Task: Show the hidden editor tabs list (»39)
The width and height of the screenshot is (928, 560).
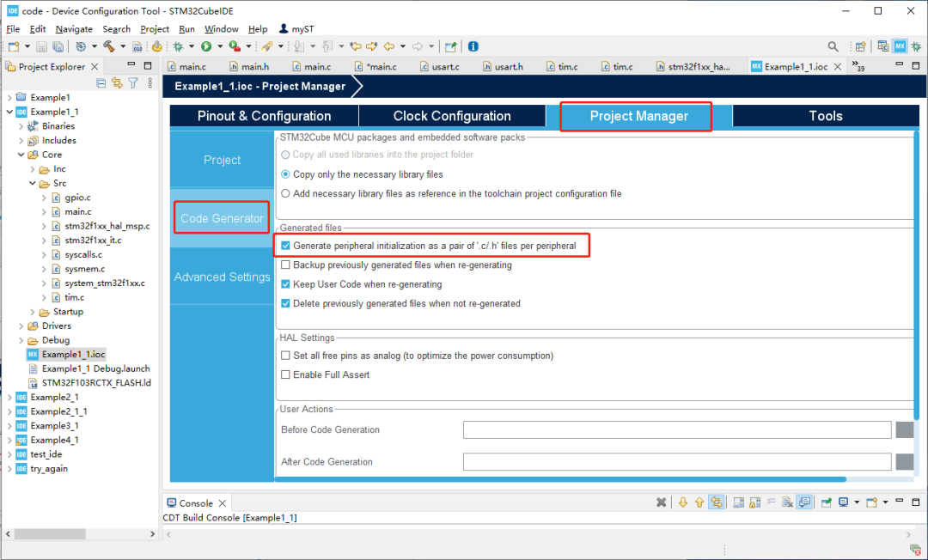Action: (x=858, y=65)
